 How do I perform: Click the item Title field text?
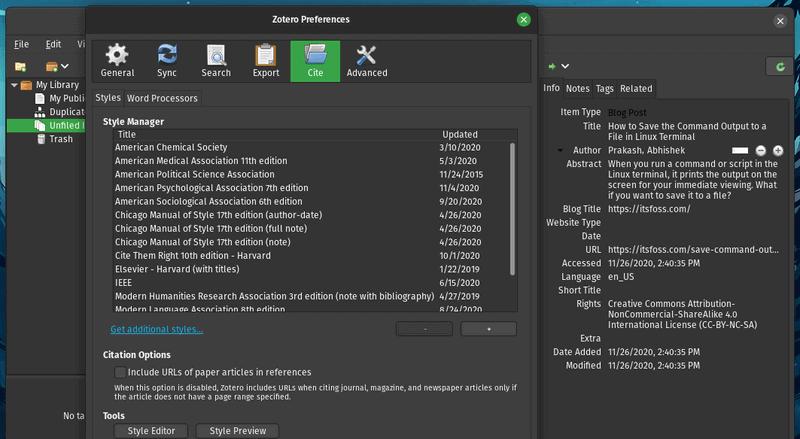click(x=687, y=131)
